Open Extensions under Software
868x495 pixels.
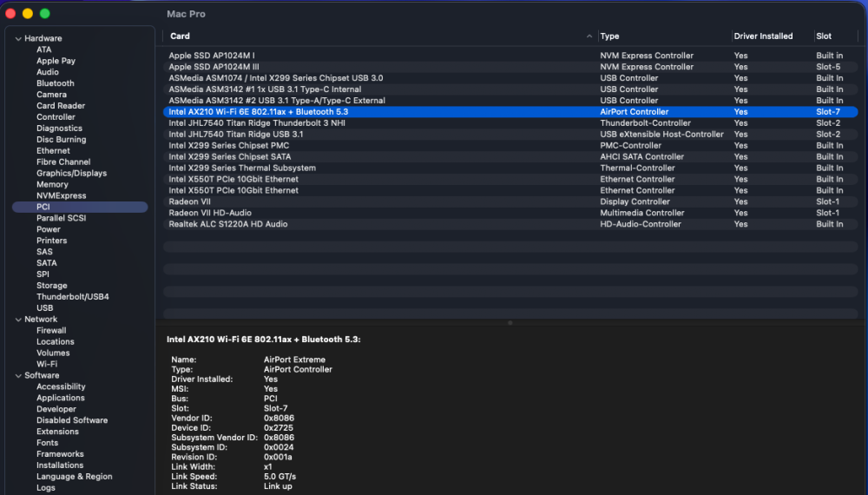[57, 432]
